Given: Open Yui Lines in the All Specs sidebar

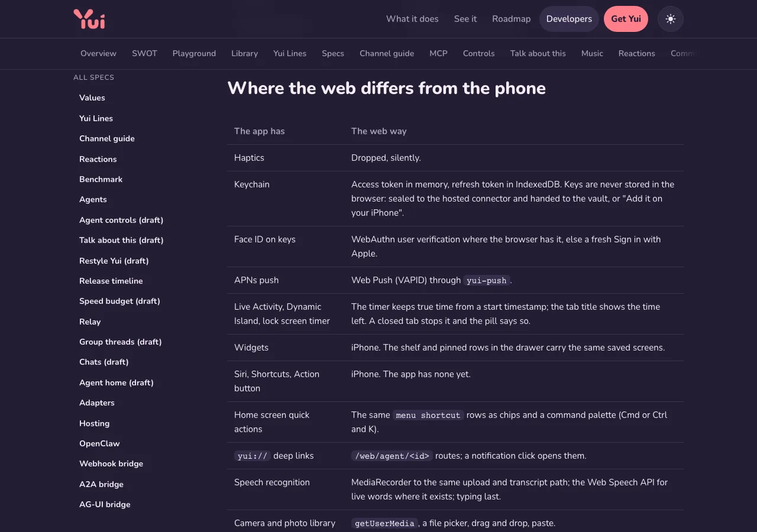Looking at the screenshot, I should [96, 118].
